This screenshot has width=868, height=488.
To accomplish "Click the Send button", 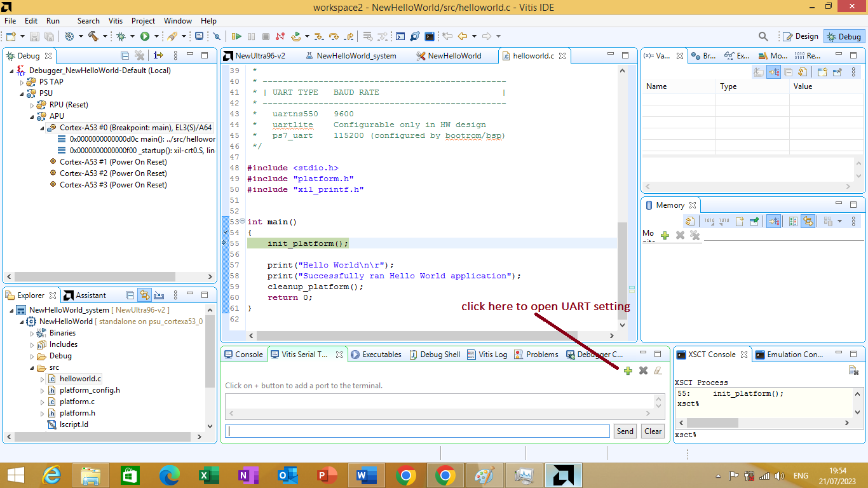I will click(625, 431).
